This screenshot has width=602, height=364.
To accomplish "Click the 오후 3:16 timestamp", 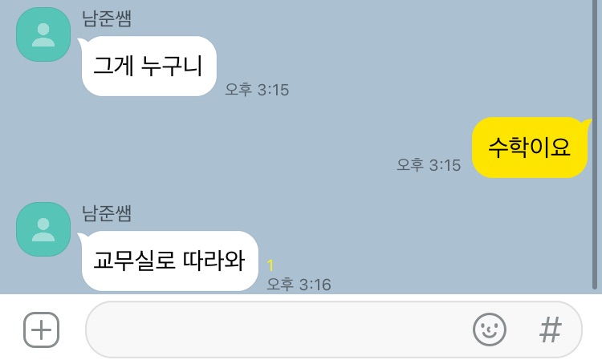I will [x=299, y=284].
